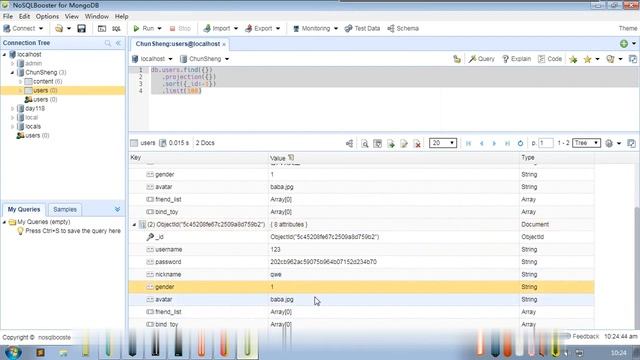Open the Window menu
Image resolution: width=640 pixels, height=360 pixels.
pos(97,16)
